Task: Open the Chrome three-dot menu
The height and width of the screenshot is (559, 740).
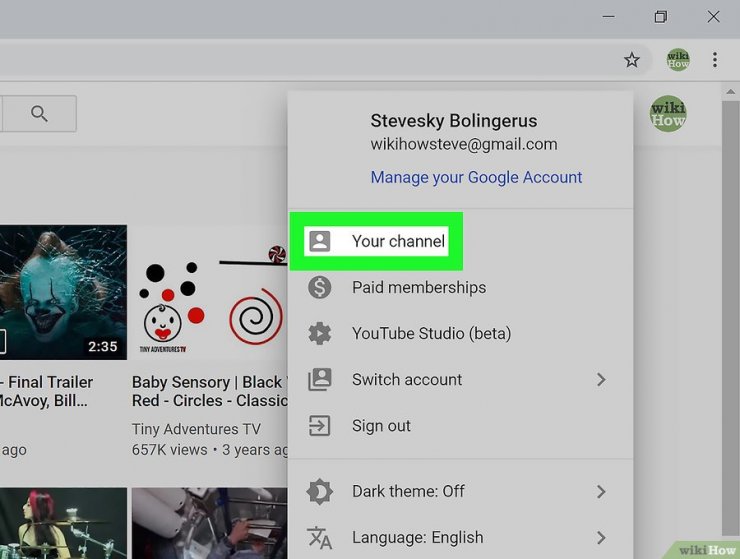Action: [x=715, y=60]
